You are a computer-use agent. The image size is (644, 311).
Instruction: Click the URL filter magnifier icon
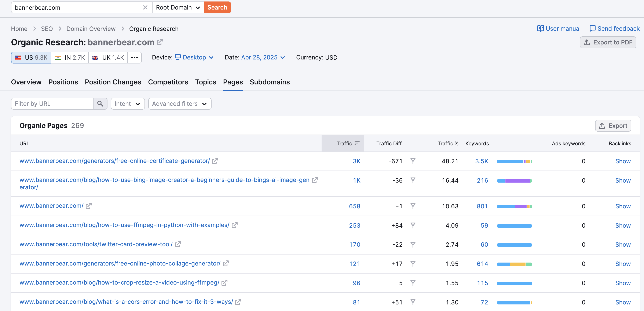pyautogui.click(x=100, y=103)
